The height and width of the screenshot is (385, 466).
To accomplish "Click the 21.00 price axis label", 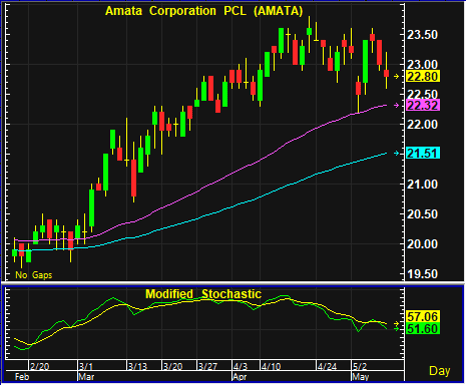I will [x=422, y=184].
